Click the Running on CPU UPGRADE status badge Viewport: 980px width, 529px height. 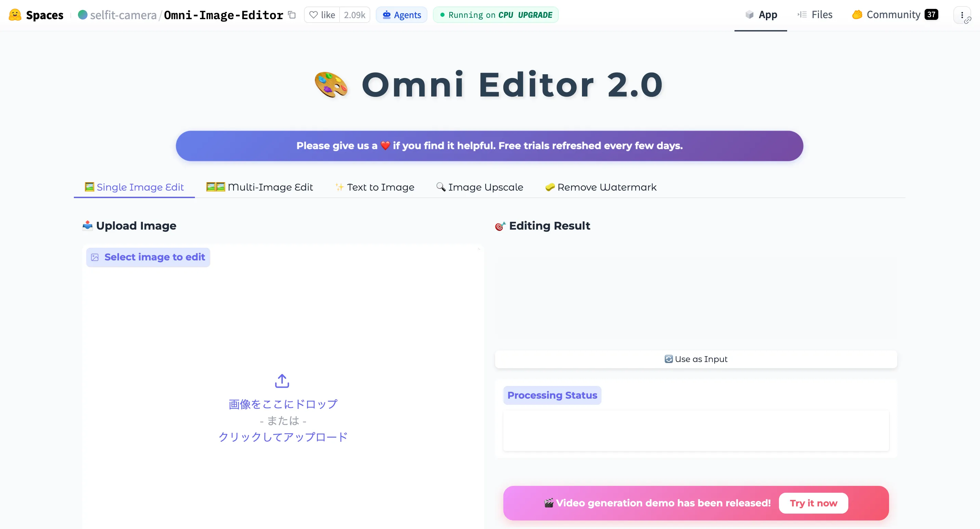click(495, 15)
